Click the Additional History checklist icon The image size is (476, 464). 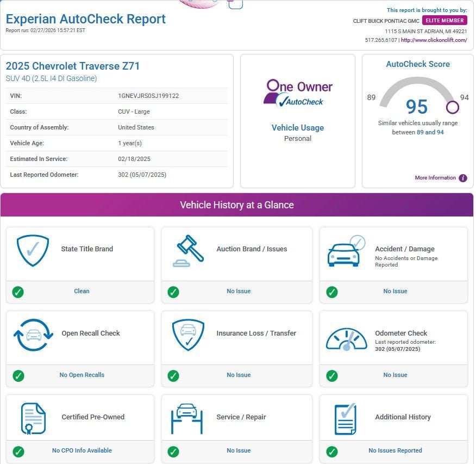(345, 418)
